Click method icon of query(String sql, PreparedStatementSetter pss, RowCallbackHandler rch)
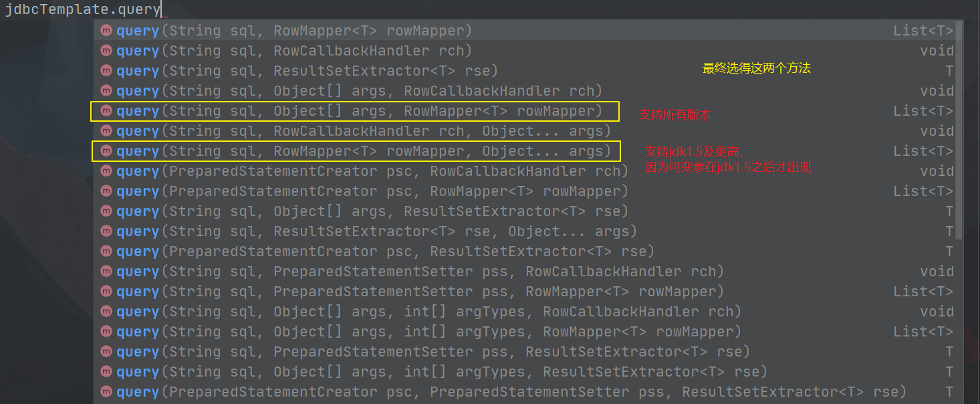Viewport: 980px width, 404px height. tap(106, 272)
